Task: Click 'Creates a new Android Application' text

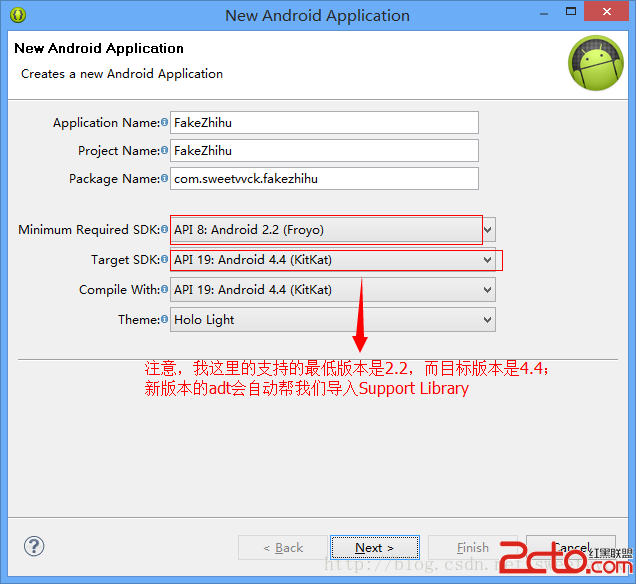Action: [x=122, y=74]
